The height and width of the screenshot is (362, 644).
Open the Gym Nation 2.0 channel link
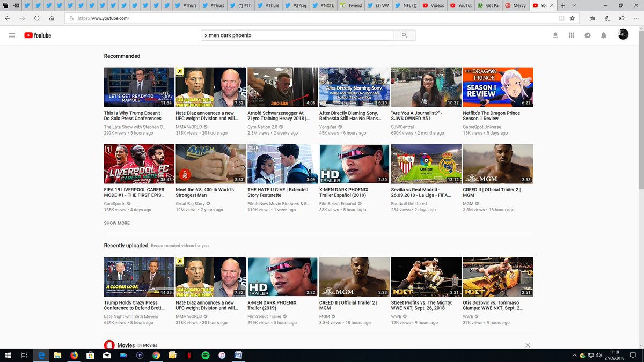264,127
